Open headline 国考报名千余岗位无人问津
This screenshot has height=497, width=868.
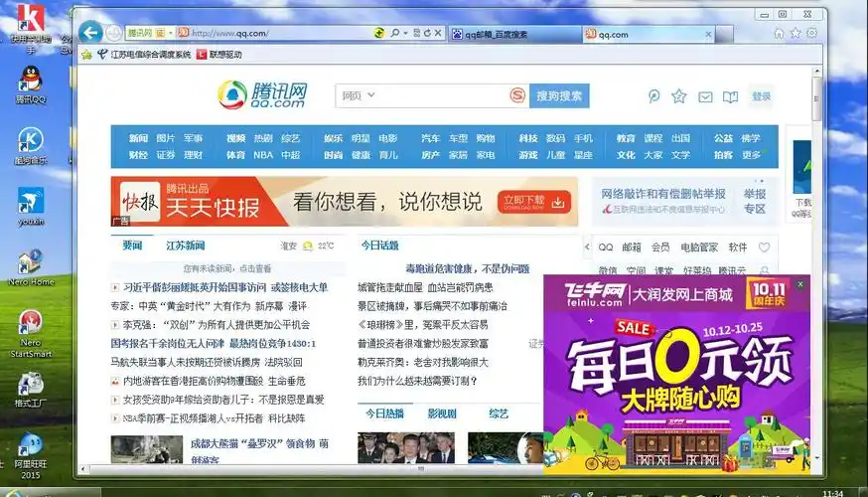click(x=167, y=344)
